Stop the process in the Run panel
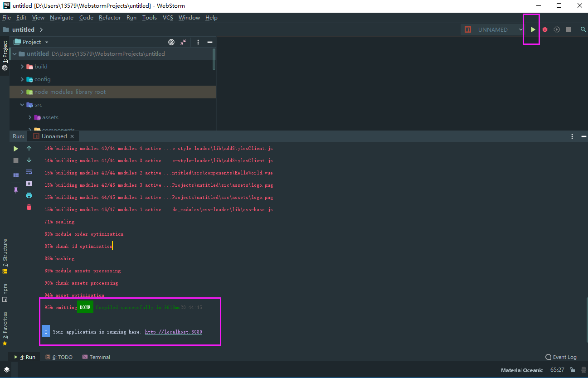This screenshot has width=588, height=378. [16, 160]
